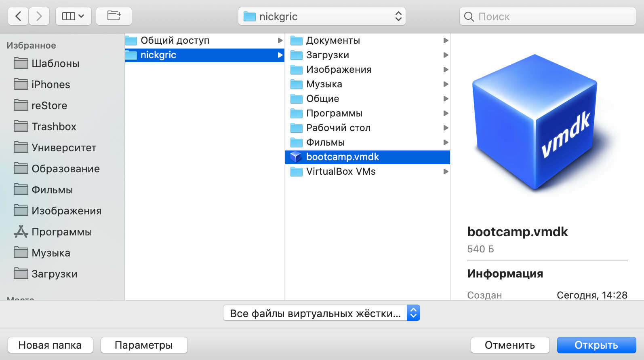Viewport: 644px width, 360px height.
Task: Open the file type filter dropdown
Action: 322,313
